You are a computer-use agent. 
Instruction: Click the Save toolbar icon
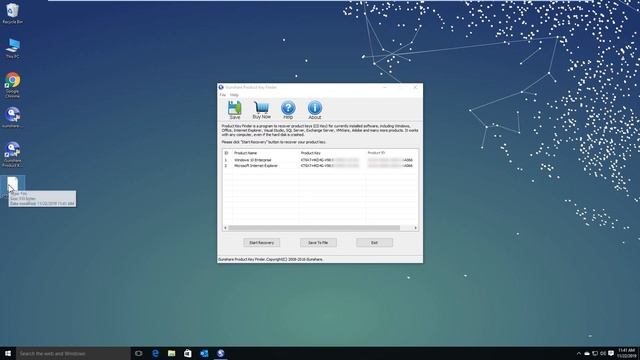(235, 110)
